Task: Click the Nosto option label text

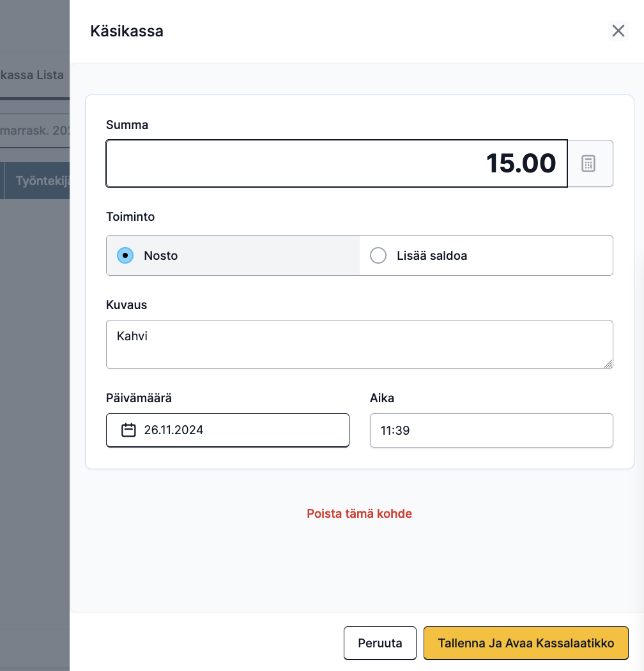Action: click(x=160, y=255)
